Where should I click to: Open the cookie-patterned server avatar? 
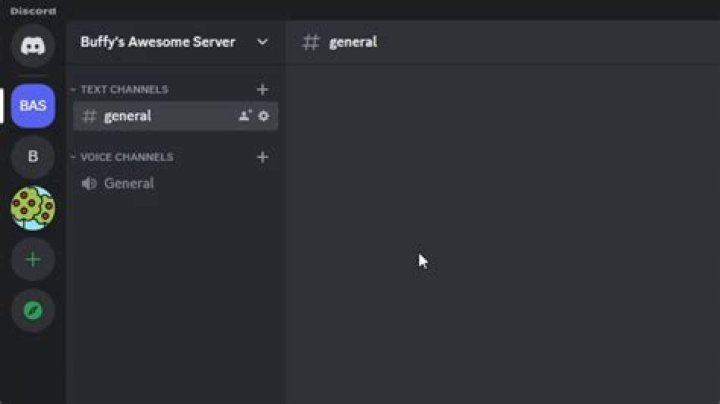coord(33,208)
